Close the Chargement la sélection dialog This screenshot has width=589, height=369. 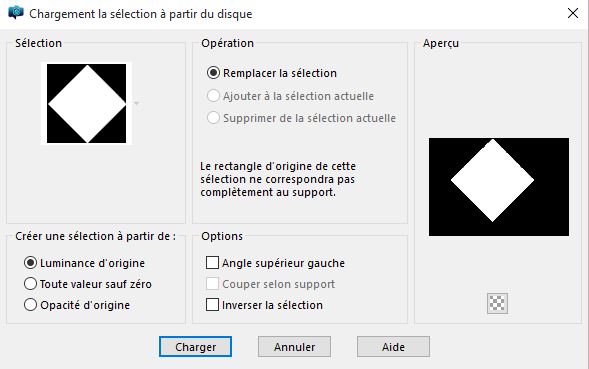[573, 13]
